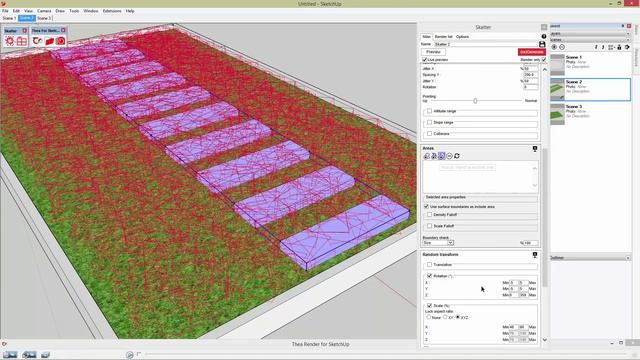640x360 pixels.
Task: Click the second icon in bottom Thea bar
Action: click(29, 355)
